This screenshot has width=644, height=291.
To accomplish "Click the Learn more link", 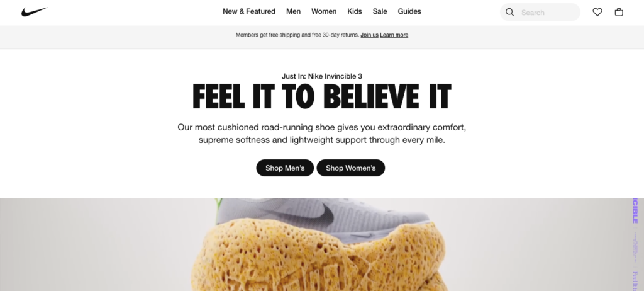I will tap(394, 35).
